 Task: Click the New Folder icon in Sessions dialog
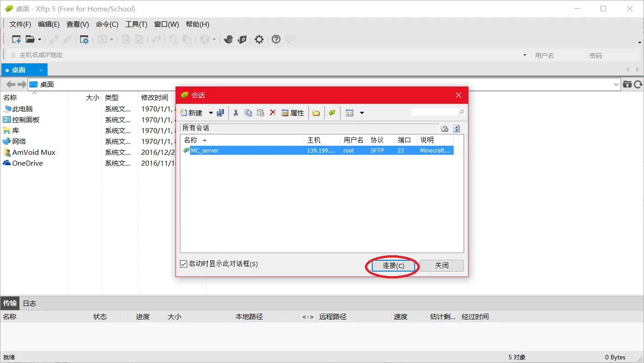pyautogui.click(x=316, y=113)
